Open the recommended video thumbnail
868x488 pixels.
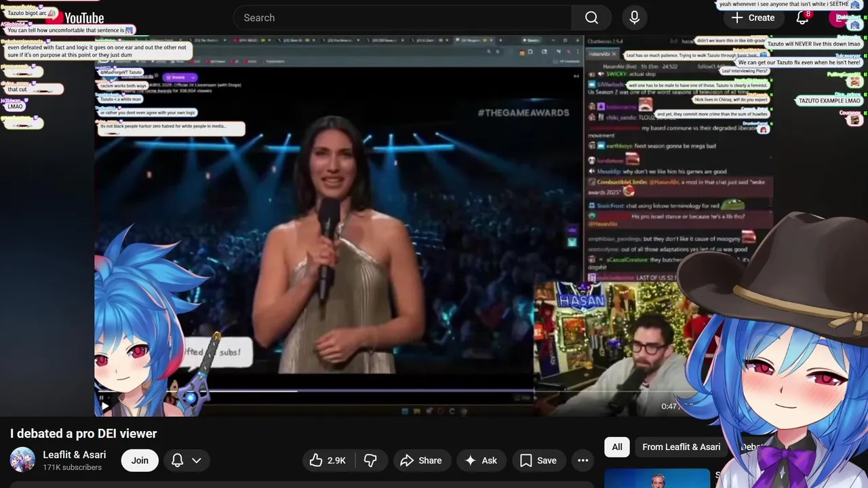[x=657, y=478]
